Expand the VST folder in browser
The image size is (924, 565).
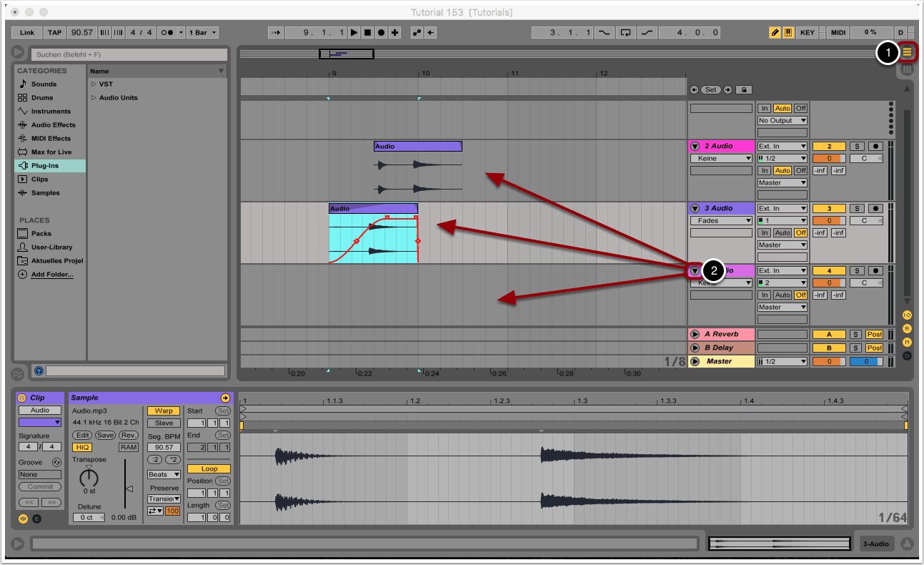click(x=93, y=84)
